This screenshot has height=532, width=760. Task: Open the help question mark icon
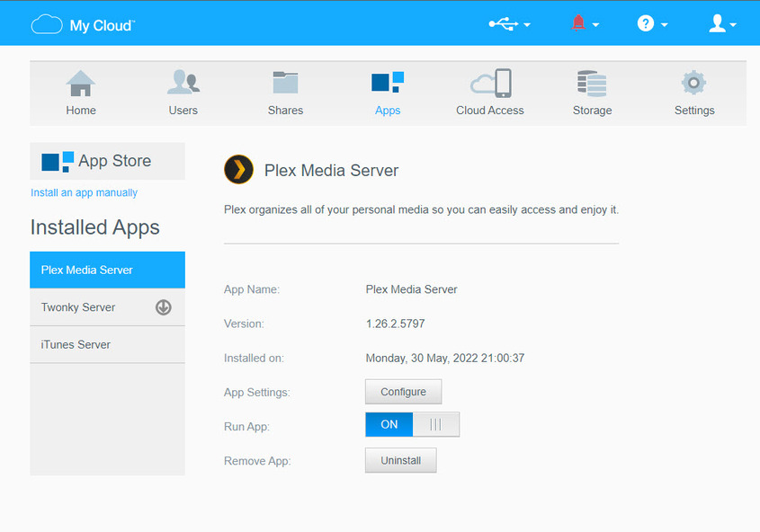click(x=645, y=23)
